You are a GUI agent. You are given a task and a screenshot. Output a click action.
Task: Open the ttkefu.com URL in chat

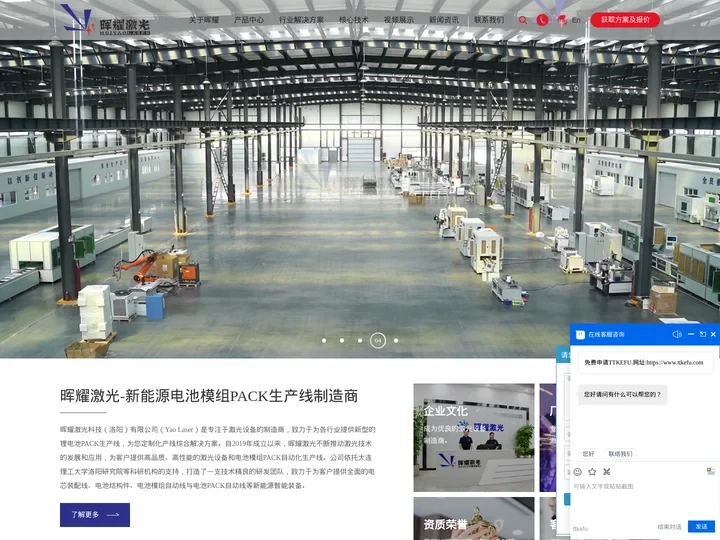(675, 362)
